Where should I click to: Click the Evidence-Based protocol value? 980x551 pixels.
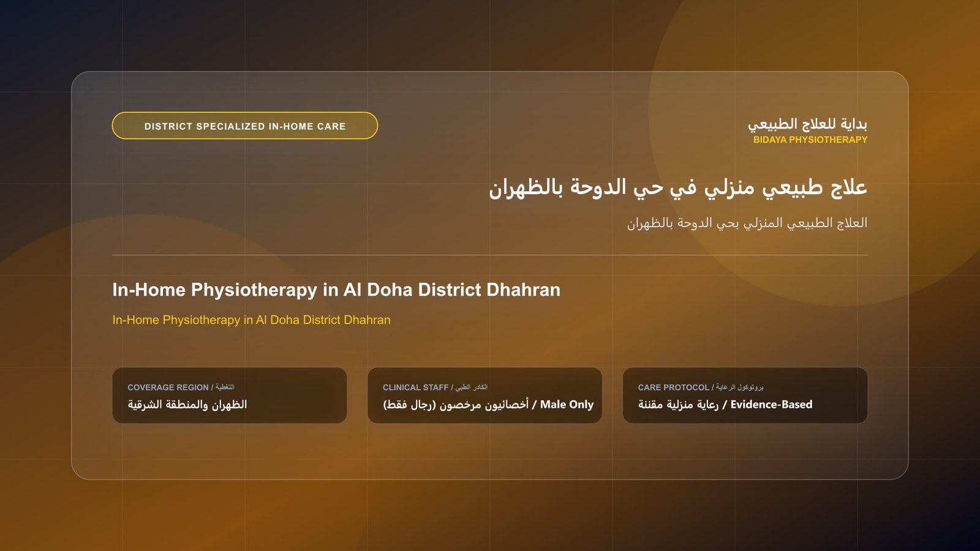(725, 405)
